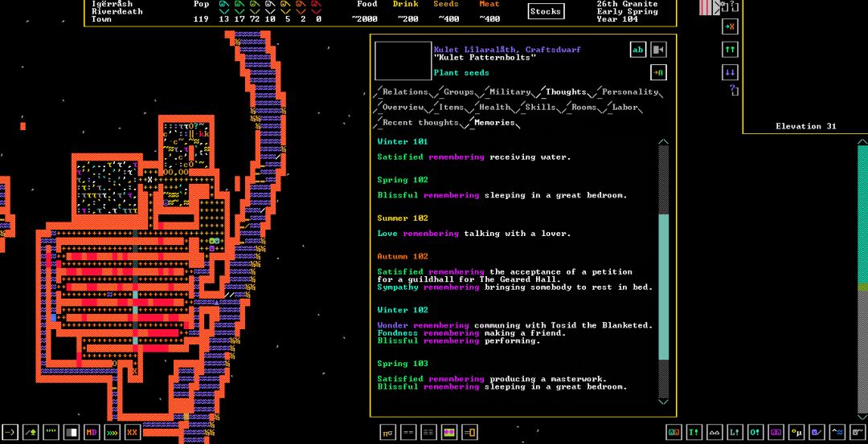Click the green double up-arrows elevation icon
Image resolution: width=868 pixels, height=444 pixels.
tap(730, 50)
